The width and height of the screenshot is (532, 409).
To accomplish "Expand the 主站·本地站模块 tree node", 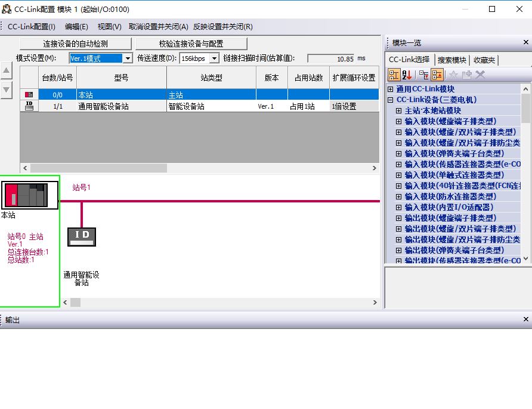I will (399, 110).
